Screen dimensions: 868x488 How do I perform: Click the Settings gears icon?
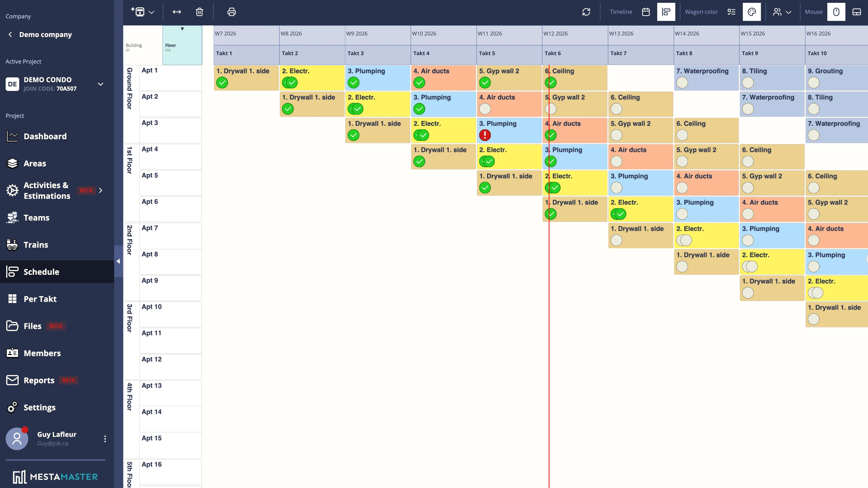pyautogui.click(x=12, y=407)
